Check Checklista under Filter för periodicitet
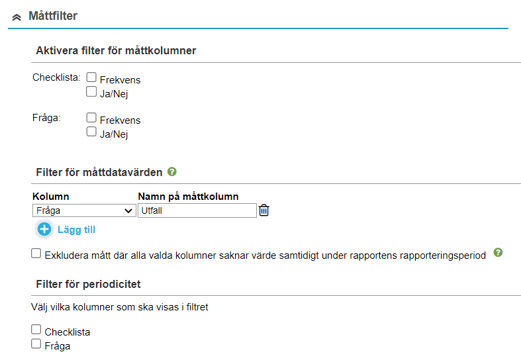This screenshot has height=362, width=521. tap(36, 329)
